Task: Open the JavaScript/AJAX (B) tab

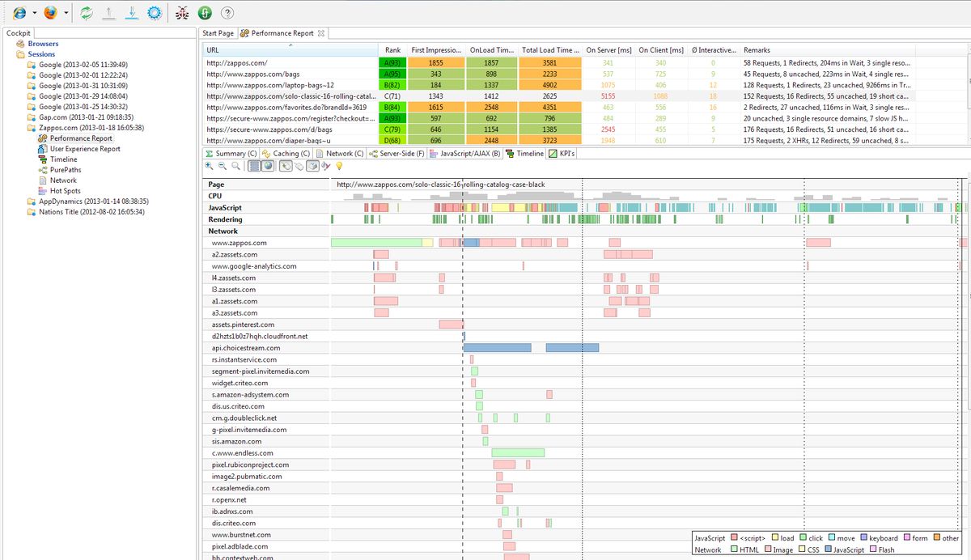Action: click(464, 153)
